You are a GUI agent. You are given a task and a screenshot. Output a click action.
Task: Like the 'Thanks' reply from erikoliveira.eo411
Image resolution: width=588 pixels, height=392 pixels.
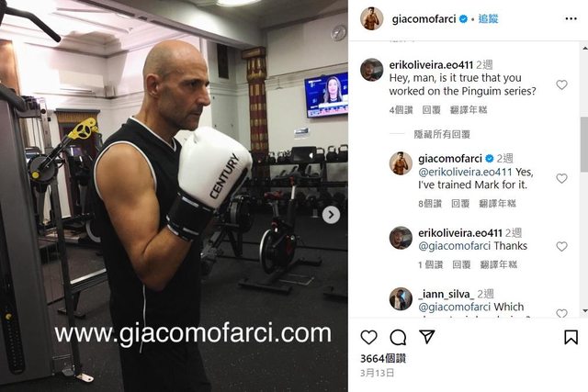561,246
